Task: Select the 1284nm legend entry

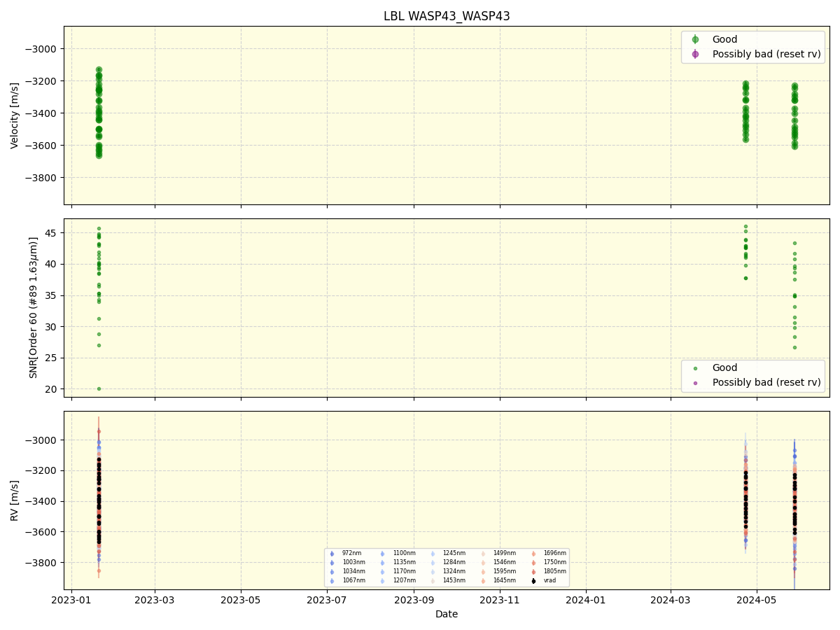Action: tap(454, 562)
